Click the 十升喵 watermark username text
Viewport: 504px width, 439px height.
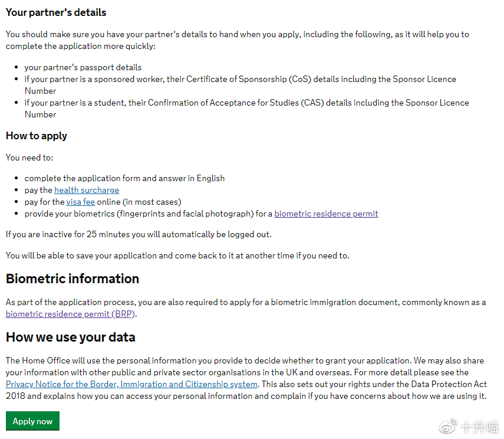coord(479,426)
